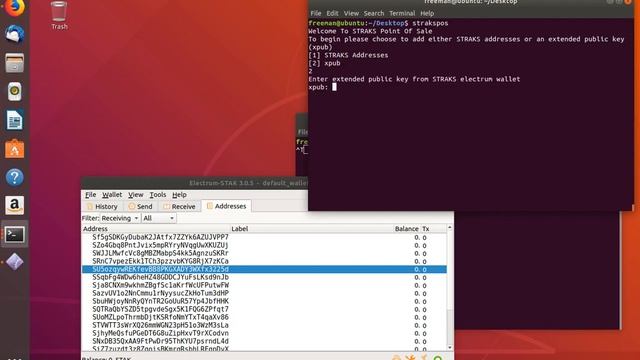Open File menu in the terminal window
640x360 pixels.
tap(316, 13)
